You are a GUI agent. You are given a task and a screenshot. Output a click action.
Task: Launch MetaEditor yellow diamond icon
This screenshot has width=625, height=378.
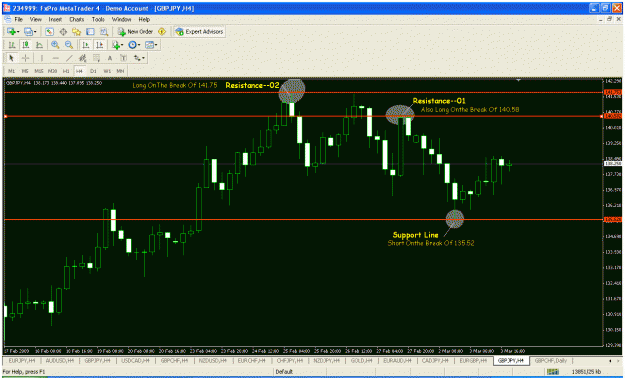coord(162,32)
